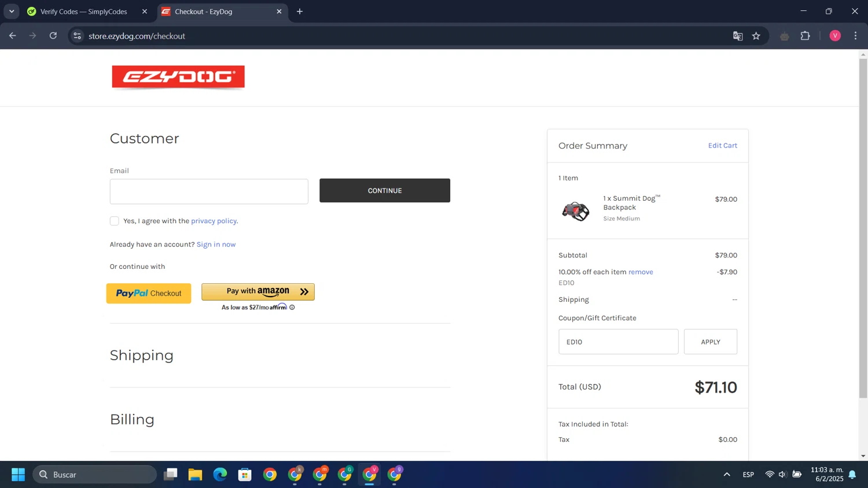Launch File Explorer from the taskbar
Screen dimensions: 868x488
tap(195, 475)
